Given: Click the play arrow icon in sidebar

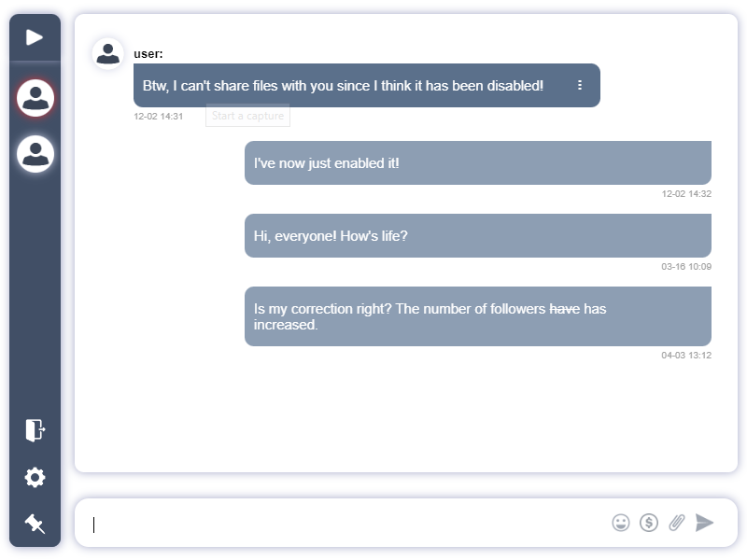Looking at the screenshot, I should tap(35, 37).
